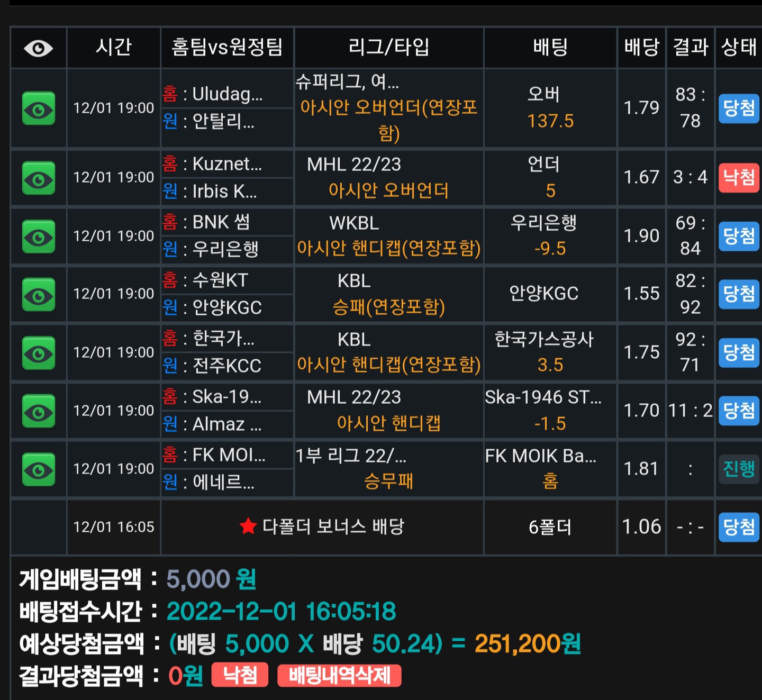Click the 진행 status badge

click(x=739, y=469)
